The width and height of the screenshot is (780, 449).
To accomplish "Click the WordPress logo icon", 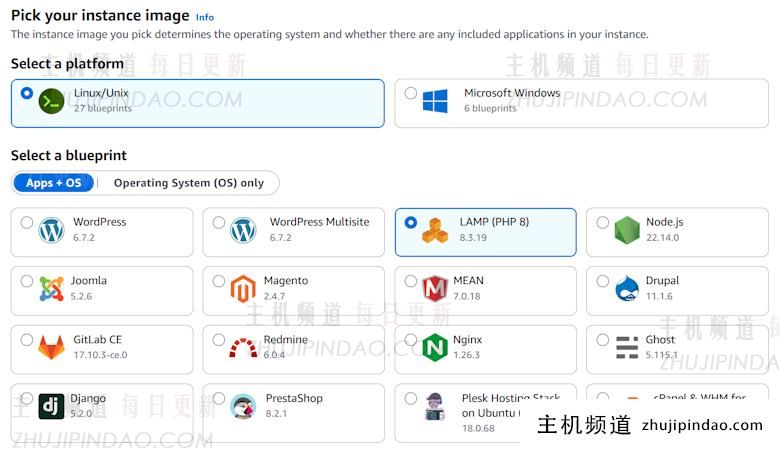I will point(51,231).
